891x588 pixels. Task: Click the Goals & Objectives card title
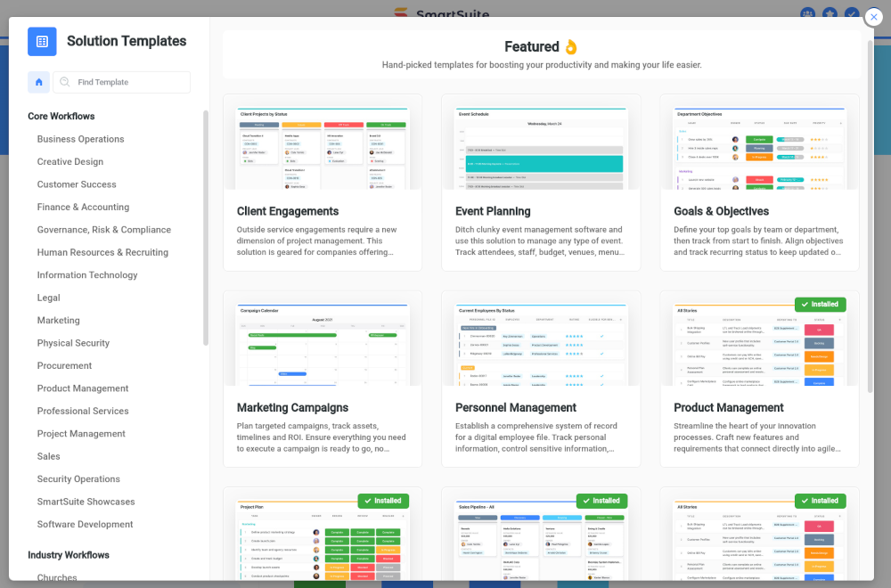click(x=721, y=211)
